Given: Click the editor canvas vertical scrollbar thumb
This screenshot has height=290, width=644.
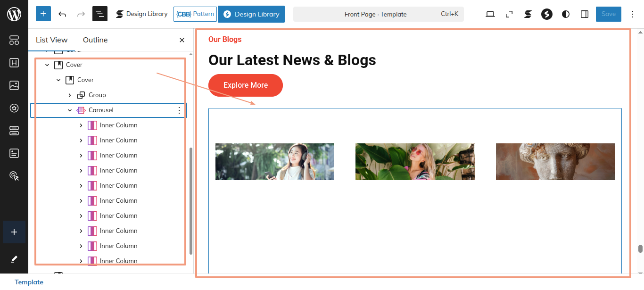Looking at the screenshot, I should (x=640, y=249).
